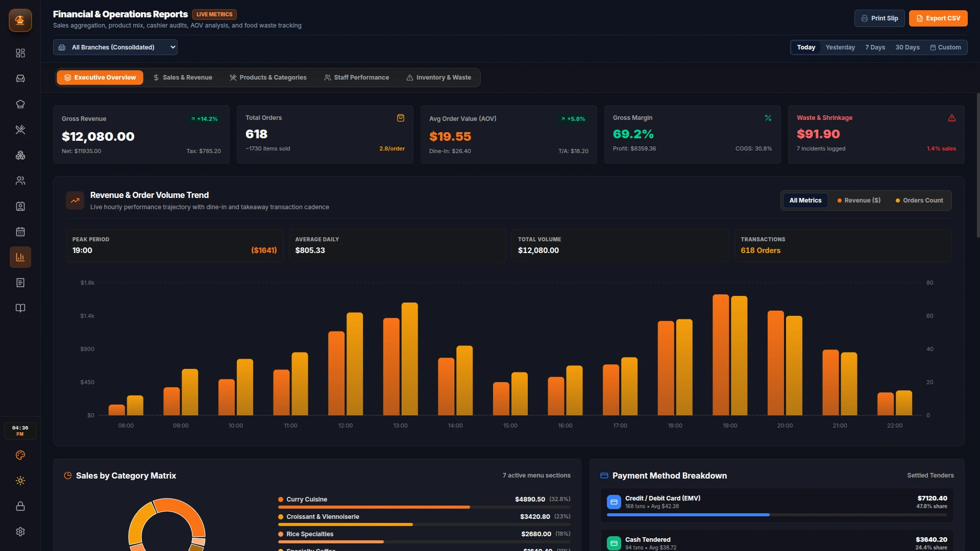Click the +14.2% trend badge on Gross Revenue

click(x=204, y=119)
